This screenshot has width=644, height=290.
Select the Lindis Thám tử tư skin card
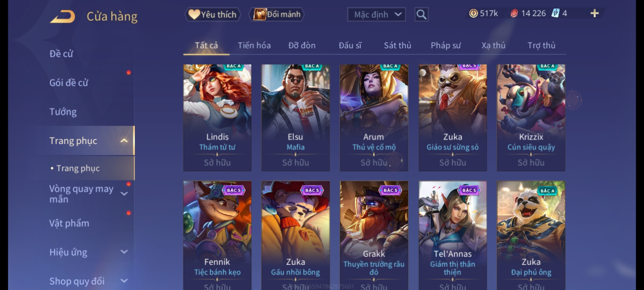pos(217,118)
